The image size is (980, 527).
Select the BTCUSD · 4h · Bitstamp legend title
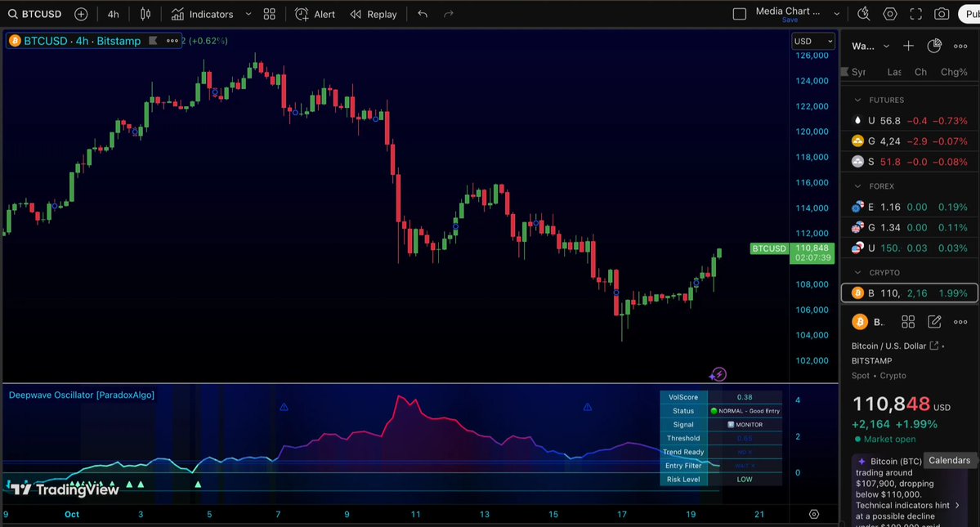83,41
